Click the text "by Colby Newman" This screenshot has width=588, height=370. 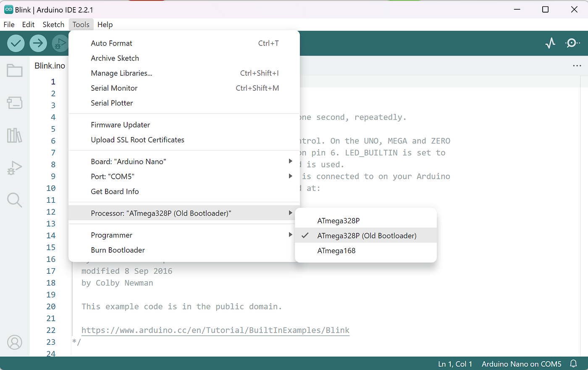pos(117,283)
